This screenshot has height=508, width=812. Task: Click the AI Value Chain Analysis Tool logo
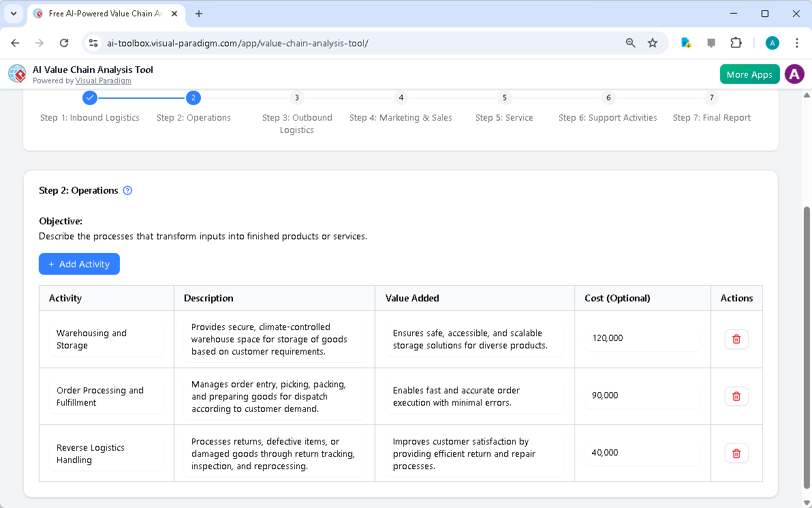tap(17, 74)
